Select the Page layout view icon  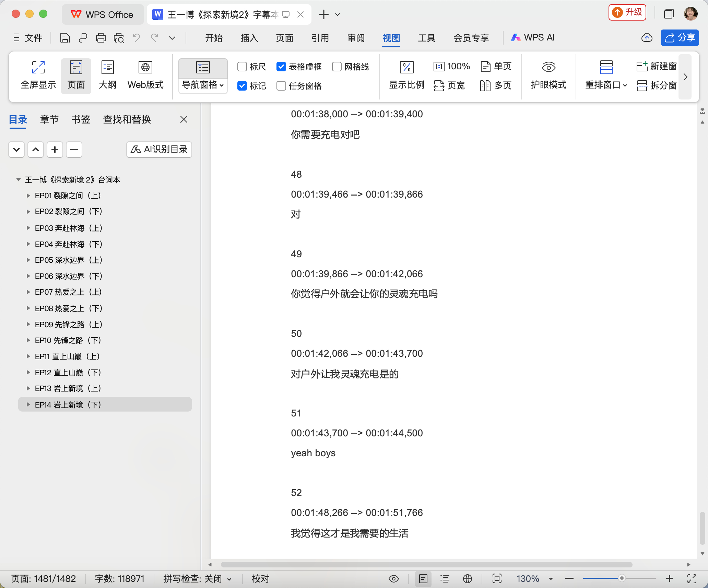[76, 67]
